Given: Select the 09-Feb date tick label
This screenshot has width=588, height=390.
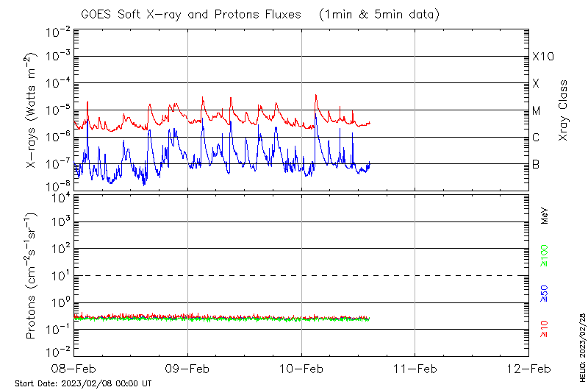Looking at the screenshot, I should coord(187,369).
